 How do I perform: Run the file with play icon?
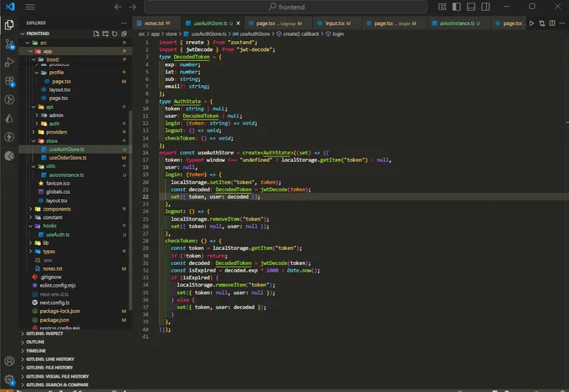pos(531,23)
